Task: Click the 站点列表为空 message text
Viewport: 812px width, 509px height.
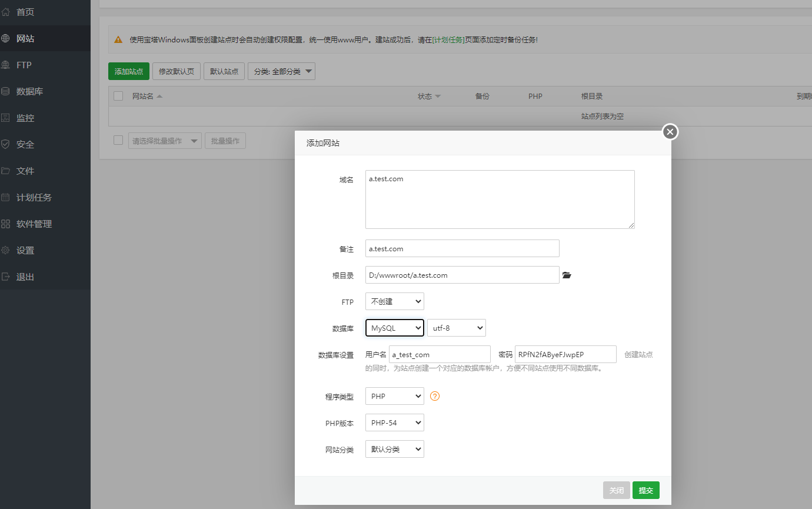Action: pos(603,117)
